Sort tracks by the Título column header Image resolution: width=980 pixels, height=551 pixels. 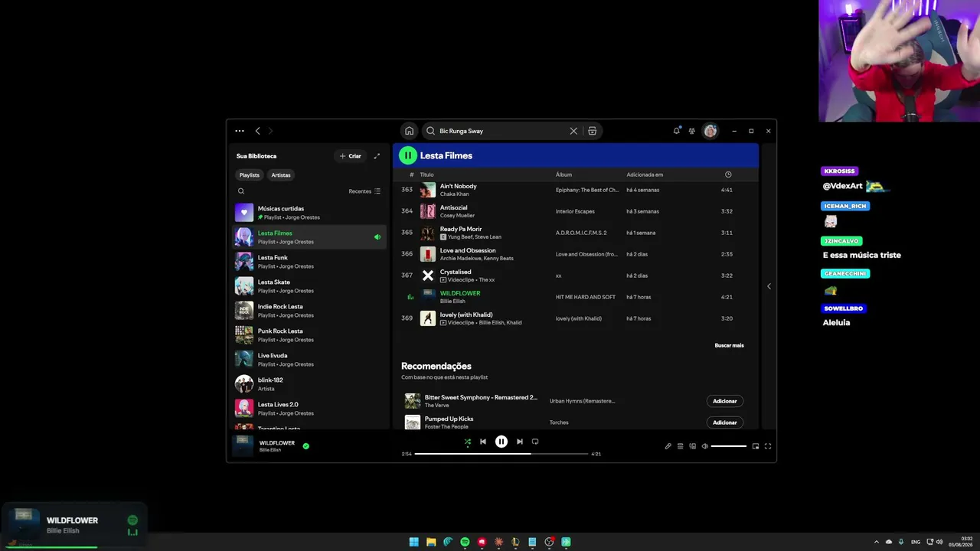pyautogui.click(x=426, y=174)
